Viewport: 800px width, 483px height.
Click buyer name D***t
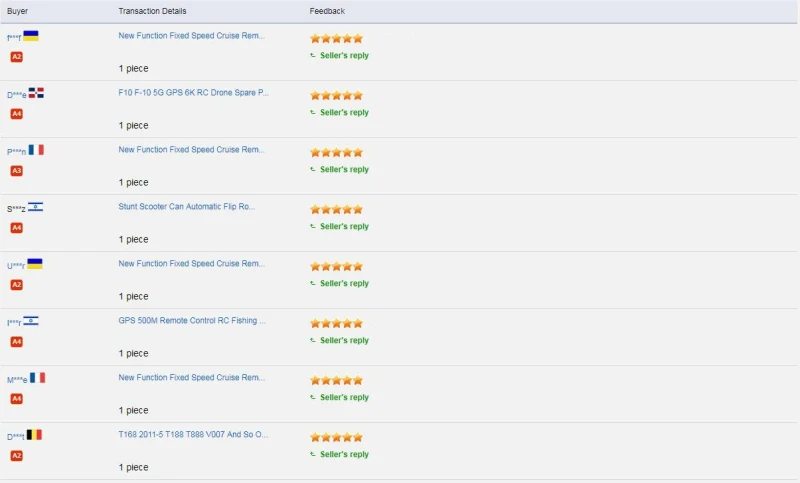point(16,437)
